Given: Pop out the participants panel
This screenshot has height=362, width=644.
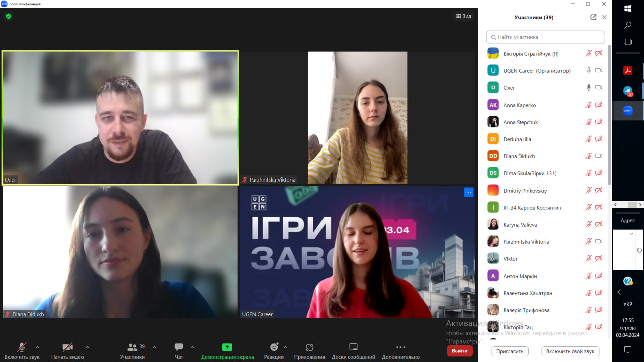Looking at the screenshot, I should 593,17.
